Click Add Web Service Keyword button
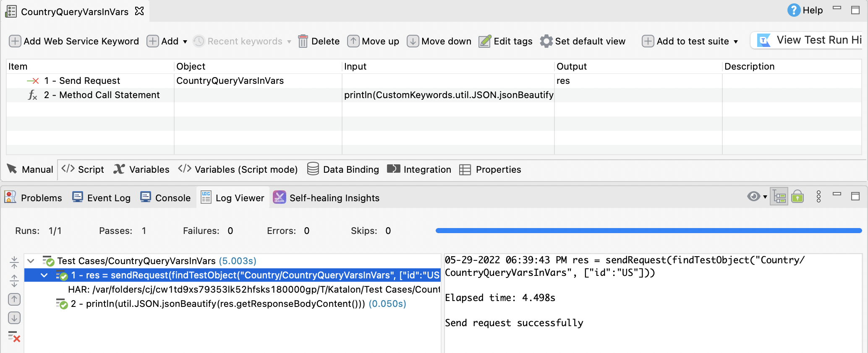868x353 pixels. (74, 41)
